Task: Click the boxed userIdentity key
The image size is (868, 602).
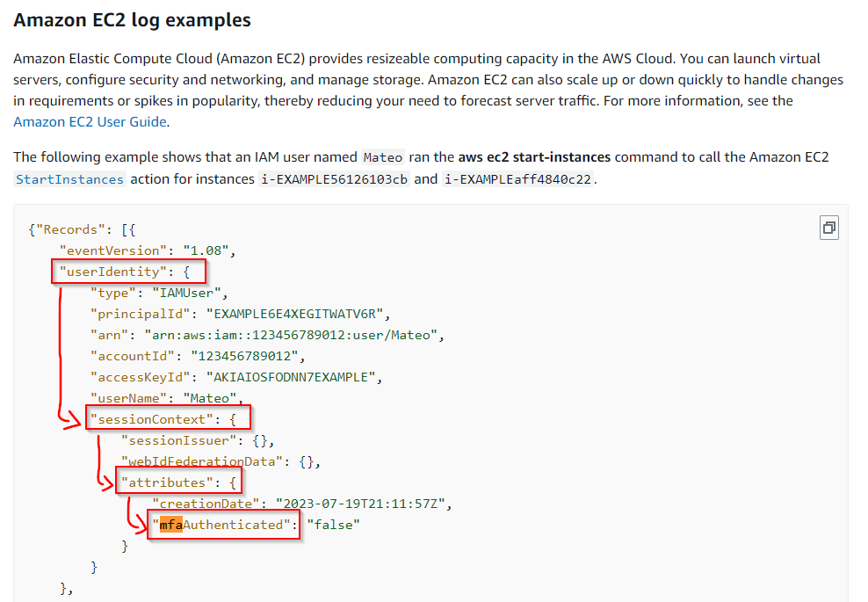Action: [x=110, y=272]
